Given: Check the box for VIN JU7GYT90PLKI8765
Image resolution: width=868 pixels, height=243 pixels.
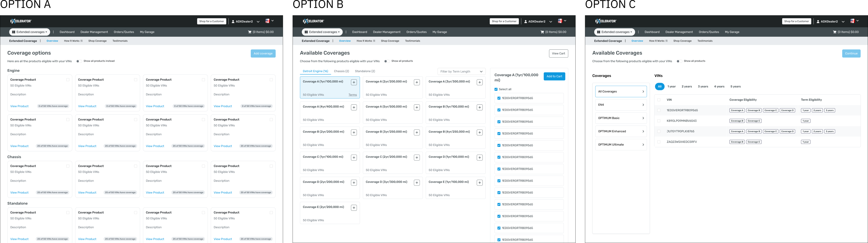Looking at the screenshot, I should (x=659, y=131).
